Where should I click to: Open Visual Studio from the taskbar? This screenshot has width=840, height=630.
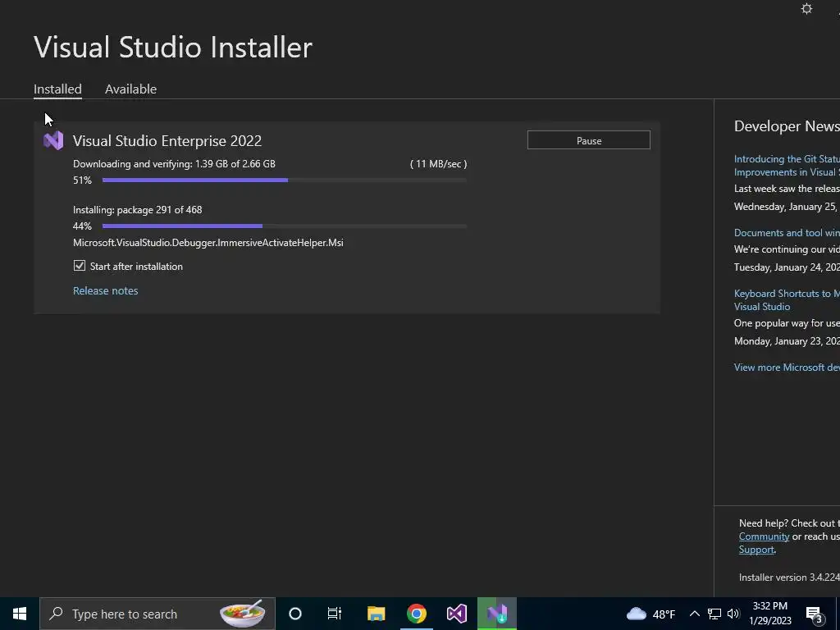[x=456, y=614]
